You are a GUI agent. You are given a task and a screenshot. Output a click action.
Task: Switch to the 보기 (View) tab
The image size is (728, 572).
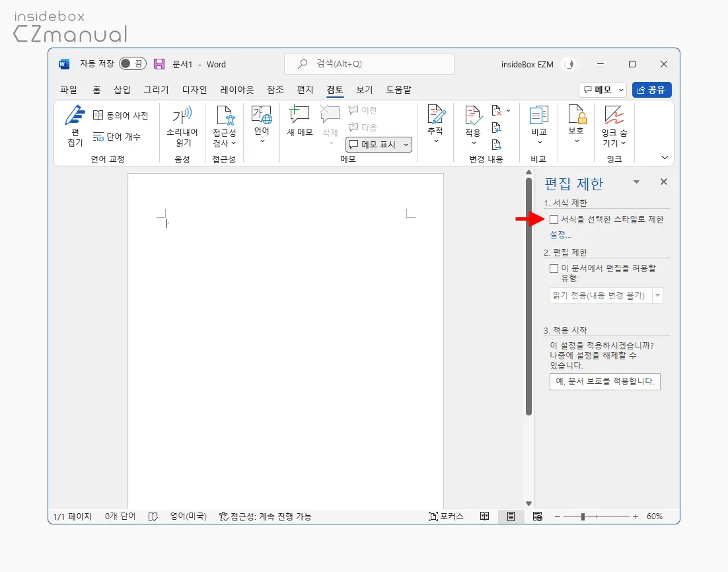coord(365,90)
